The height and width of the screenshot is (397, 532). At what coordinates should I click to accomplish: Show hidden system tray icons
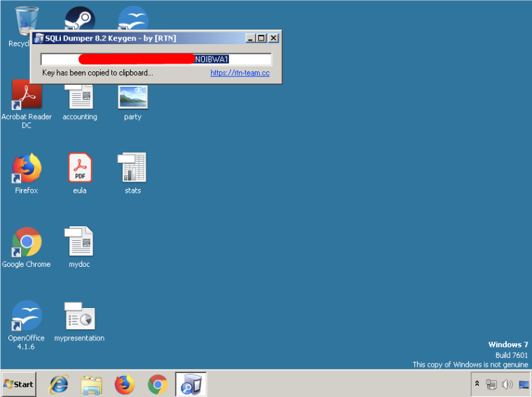tap(477, 384)
